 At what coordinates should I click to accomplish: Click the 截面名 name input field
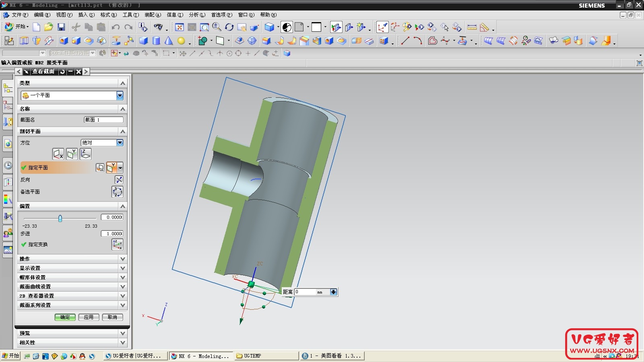pos(104,120)
